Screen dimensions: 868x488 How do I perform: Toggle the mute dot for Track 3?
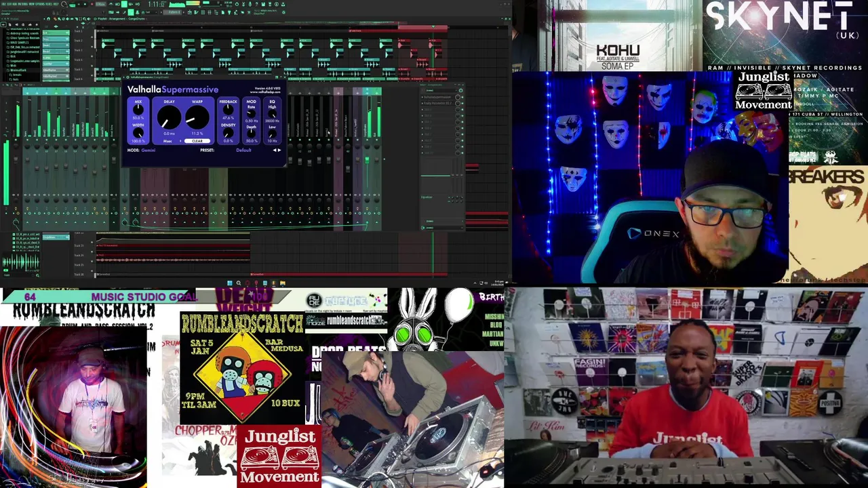[92, 56]
